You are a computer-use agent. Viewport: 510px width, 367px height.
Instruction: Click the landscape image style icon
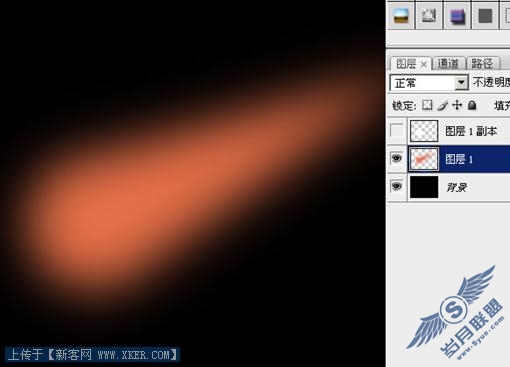[401, 15]
